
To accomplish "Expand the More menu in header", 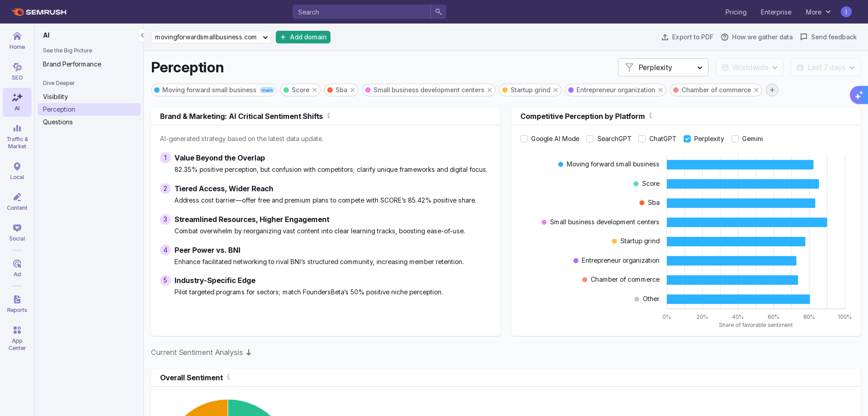I will (x=818, y=12).
